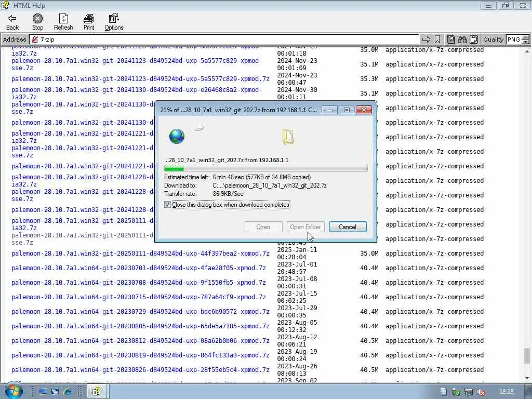
Task: Open win32-git-20241228 ia32.7z link
Action: (x=83, y=181)
